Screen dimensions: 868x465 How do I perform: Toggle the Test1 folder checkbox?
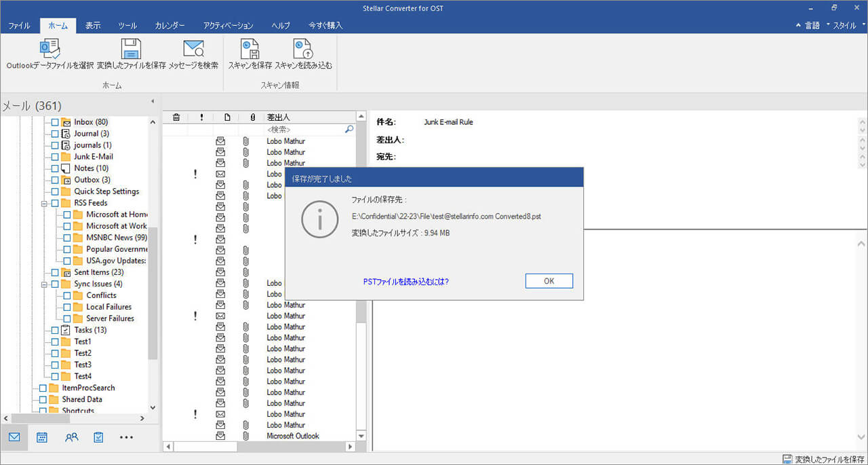pos(55,341)
